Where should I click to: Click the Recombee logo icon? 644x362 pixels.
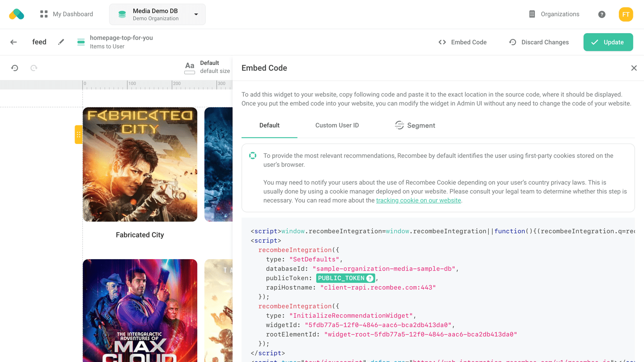click(x=16, y=14)
